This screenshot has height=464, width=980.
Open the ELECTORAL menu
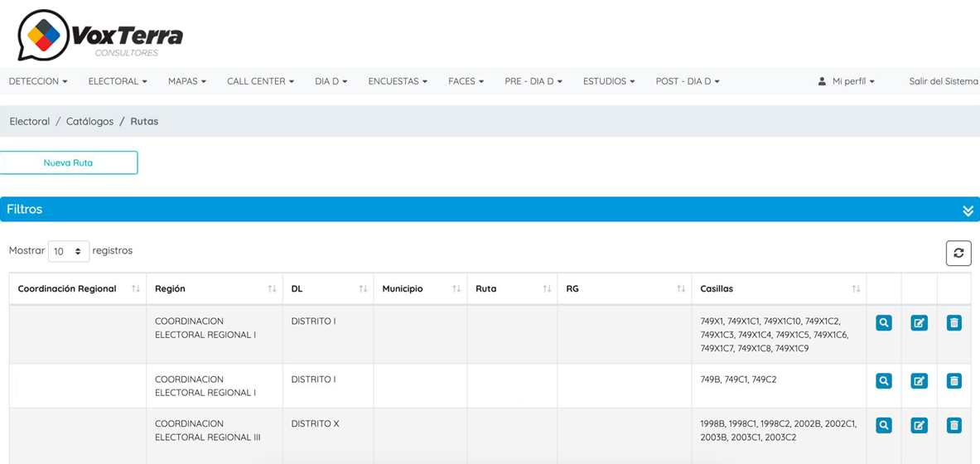118,81
